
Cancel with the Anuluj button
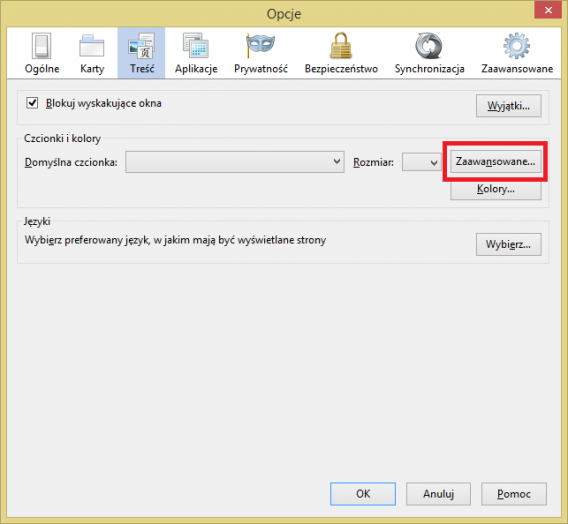pyautogui.click(x=438, y=494)
